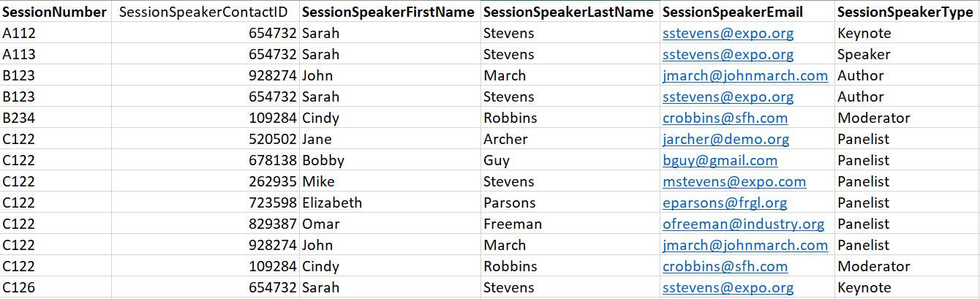Click the SessionSpeakerType header cell
This screenshot has width=980, height=299.
pyautogui.click(x=907, y=12)
